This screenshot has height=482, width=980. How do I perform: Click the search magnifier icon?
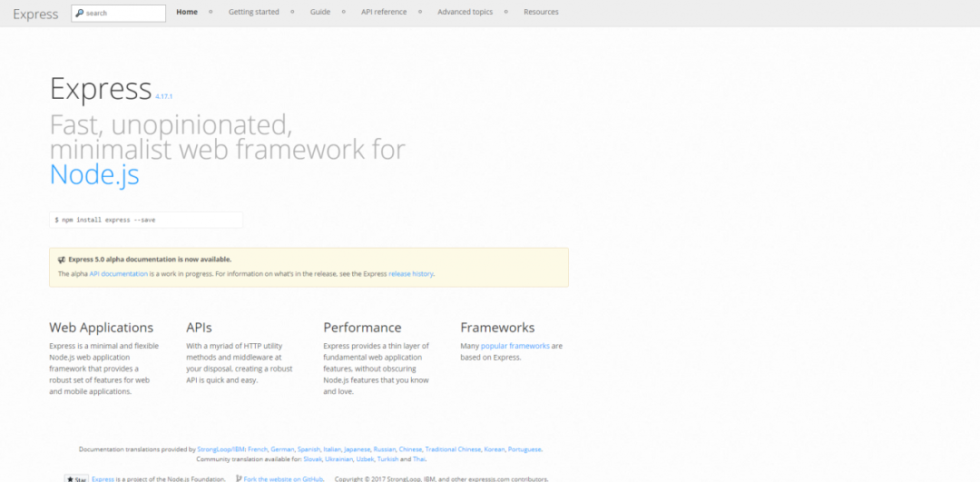(79, 13)
